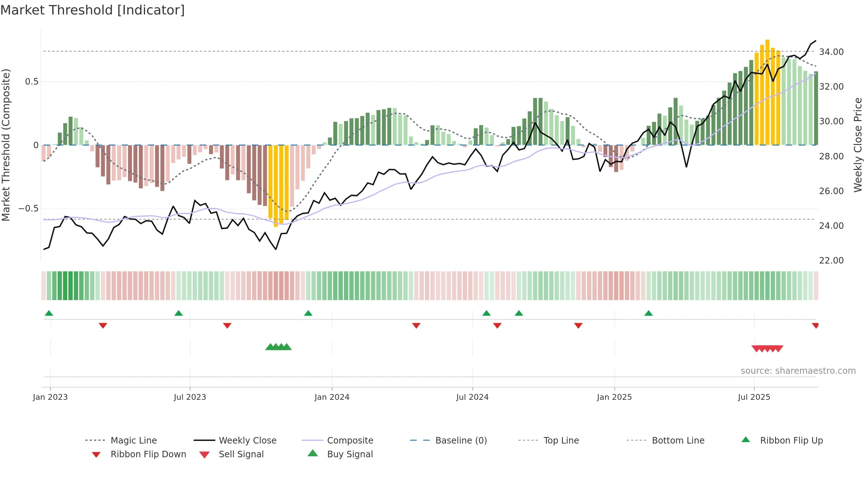Click the −0.5 left axis label
The image size is (868, 488).
[x=28, y=209]
